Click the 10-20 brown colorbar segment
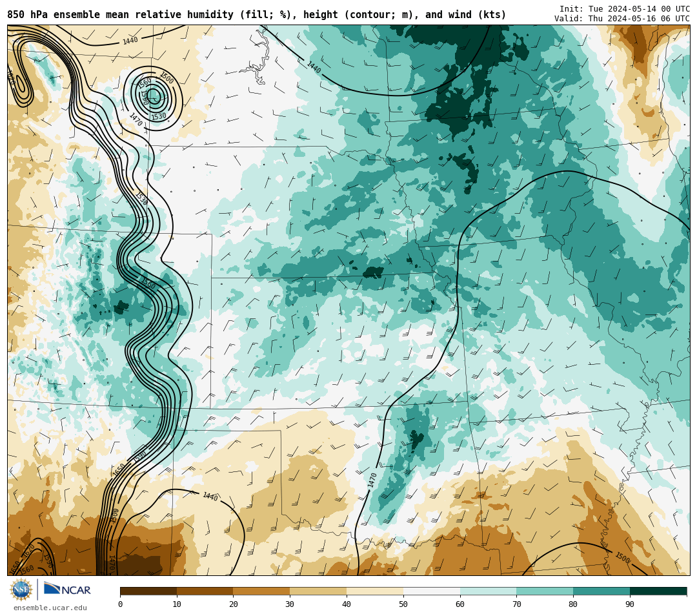Screen dimensions: 697x616 205,591
